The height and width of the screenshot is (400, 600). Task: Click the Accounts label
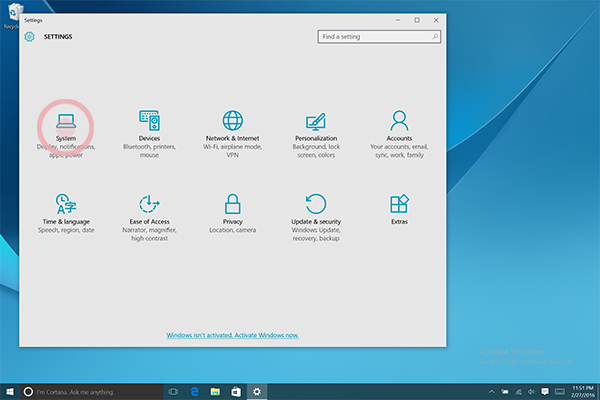point(399,138)
